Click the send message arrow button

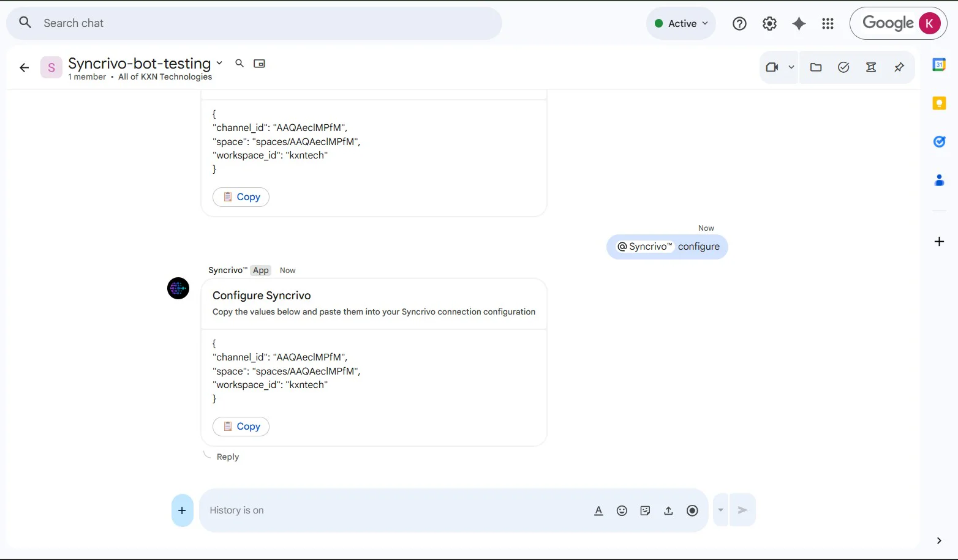[x=742, y=510]
